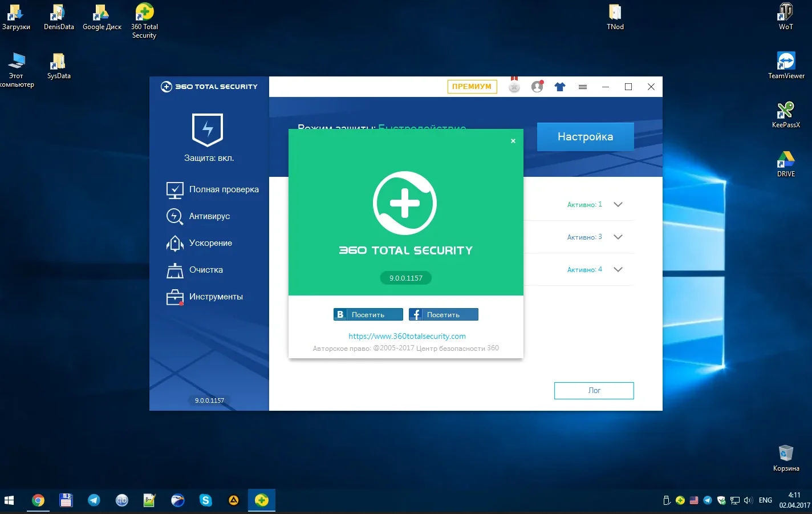Screen dimensions: 812x514
Task: Open the eagle icon in taskbar
Action: click(178, 500)
